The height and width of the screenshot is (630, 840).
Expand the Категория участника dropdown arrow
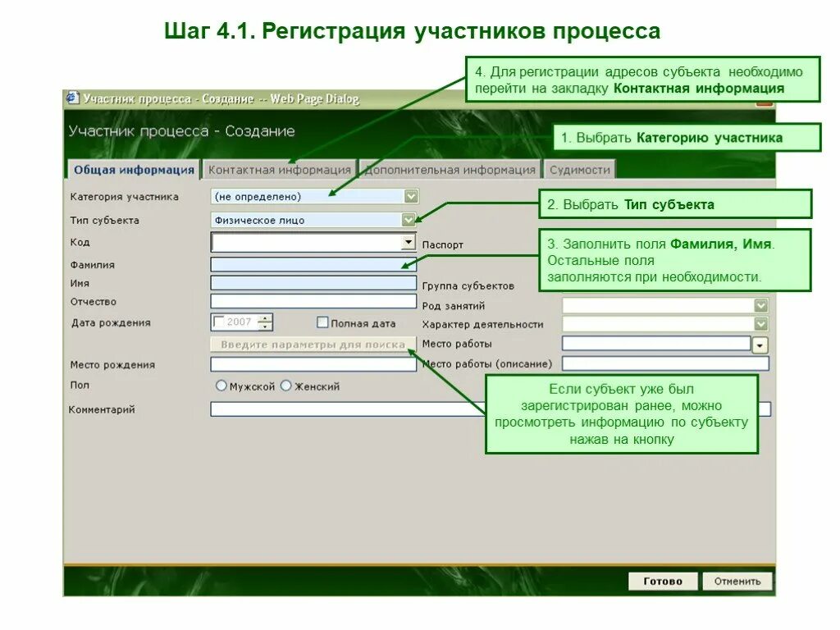[411, 196]
